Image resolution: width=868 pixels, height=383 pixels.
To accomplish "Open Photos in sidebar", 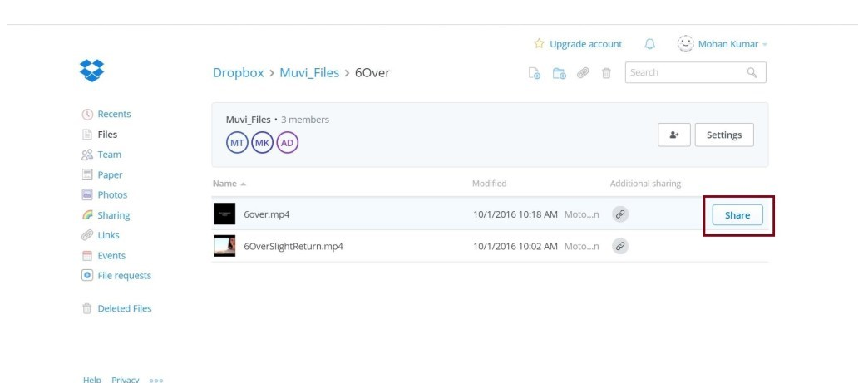I will click(112, 194).
